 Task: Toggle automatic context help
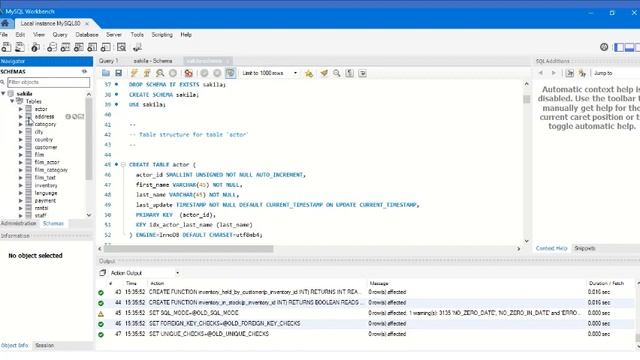(582, 73)
